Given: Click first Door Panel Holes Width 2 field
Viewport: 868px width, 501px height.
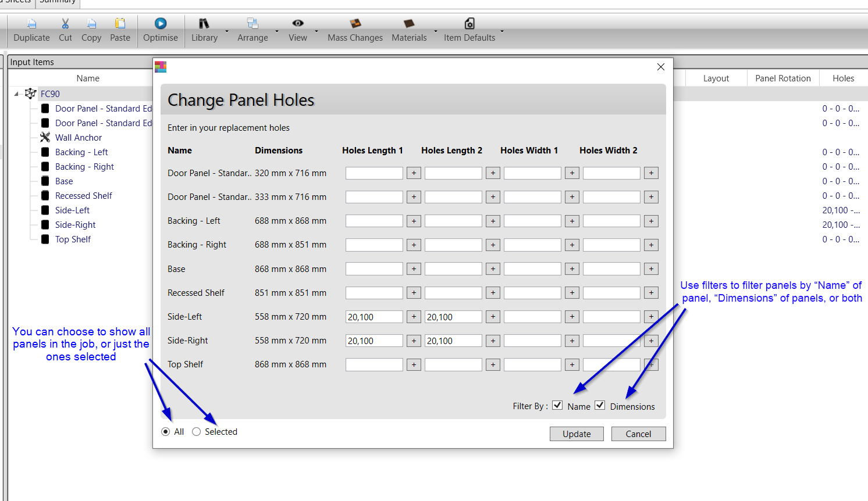Looking at the screenshot, I should tap(611, 173).
